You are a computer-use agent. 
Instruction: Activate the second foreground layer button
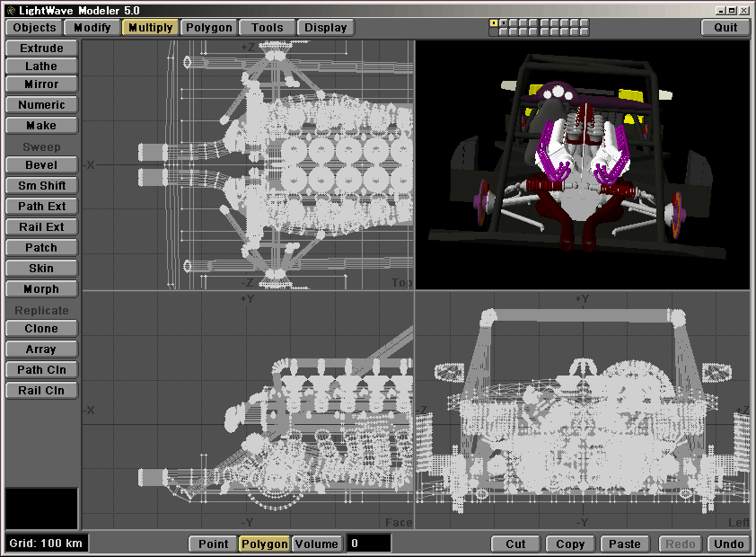click(503, 22)
